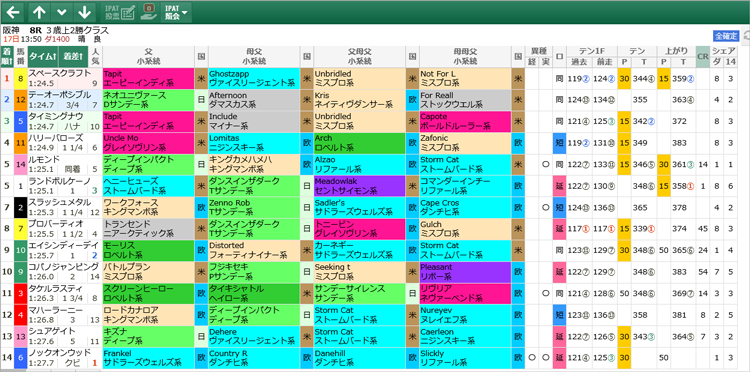Select horse テーオーポシブル

pos(59,95)
